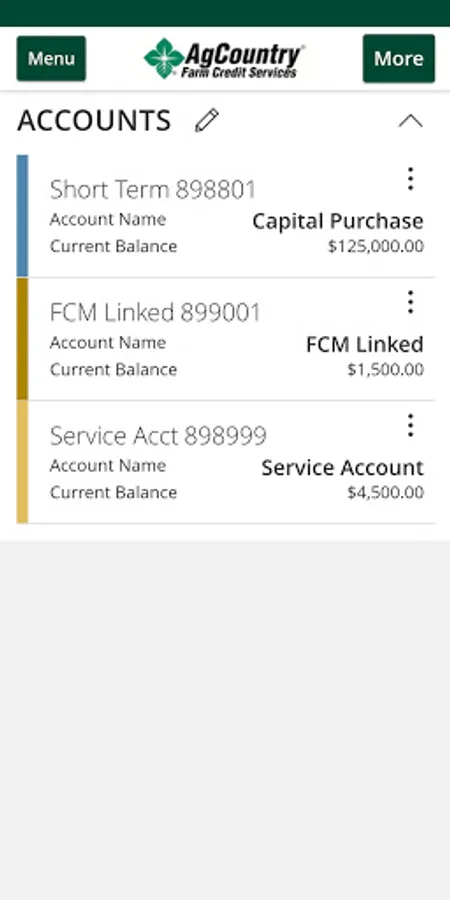
Task: Edit accounts with the pencil icon
Action: [x=207, y=121]
